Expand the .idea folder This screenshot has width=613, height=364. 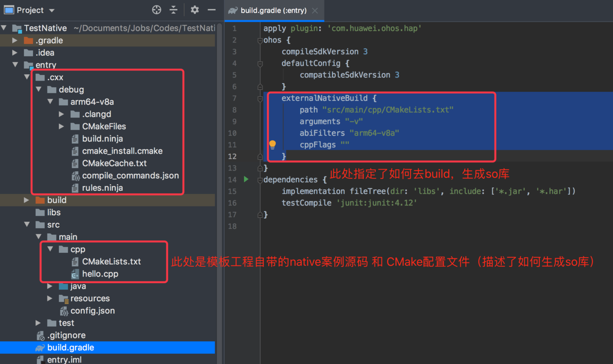[x=16, y=53]
